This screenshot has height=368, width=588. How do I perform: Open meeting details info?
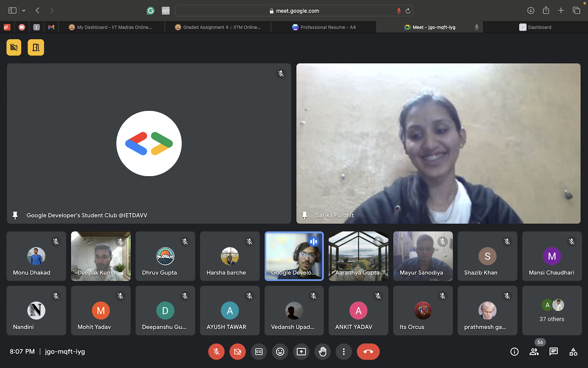click(514, 352)
